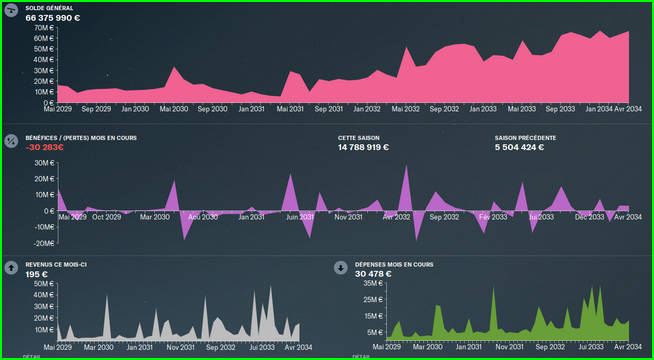Click the balance value 66 375 990 €
This screenshot has width=654, height=360.
pos(53,18)
